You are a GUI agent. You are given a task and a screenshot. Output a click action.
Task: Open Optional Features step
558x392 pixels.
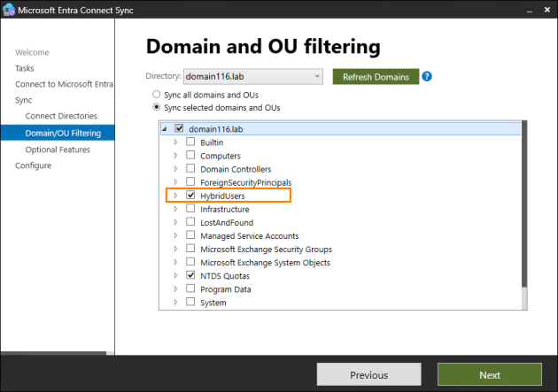(x=58, y=150)
